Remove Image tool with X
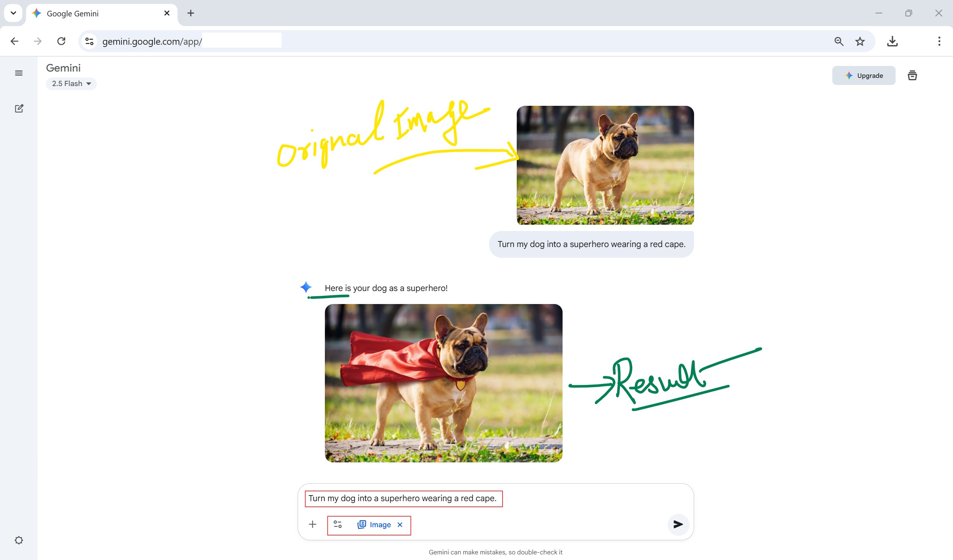 [400, 525]
